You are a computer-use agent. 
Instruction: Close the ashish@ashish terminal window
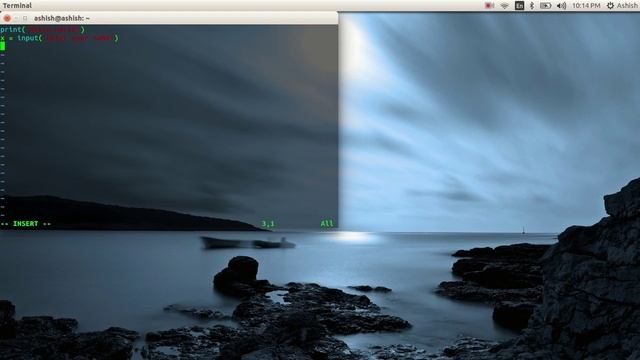click(x=7, y=18)
